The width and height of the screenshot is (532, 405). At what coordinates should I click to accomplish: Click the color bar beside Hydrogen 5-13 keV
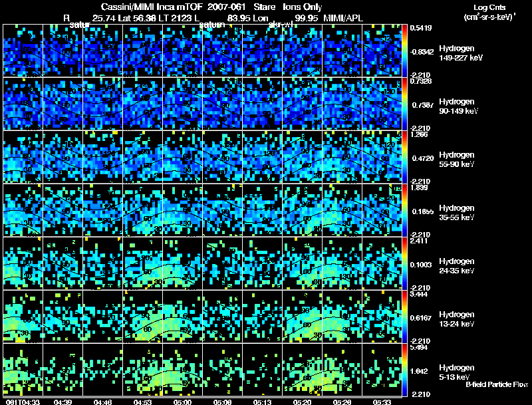click(x=404, y=370)
